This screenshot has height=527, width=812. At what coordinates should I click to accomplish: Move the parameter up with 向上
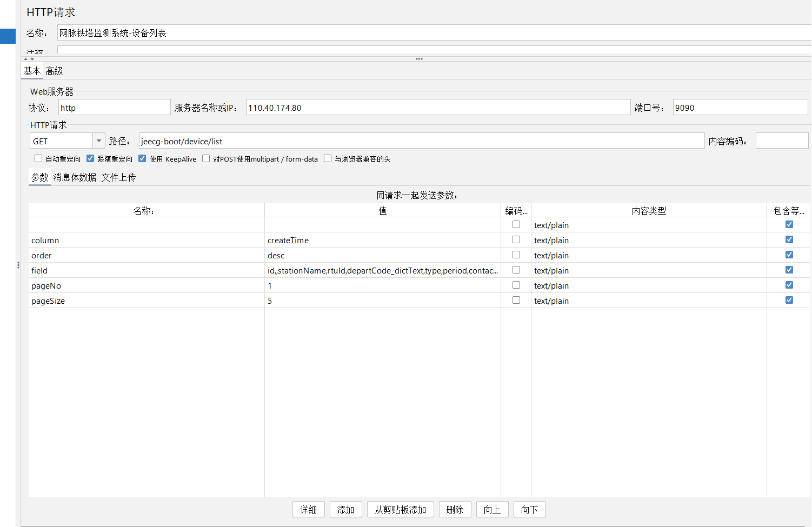pyautogui.click(x=492, y=510)
